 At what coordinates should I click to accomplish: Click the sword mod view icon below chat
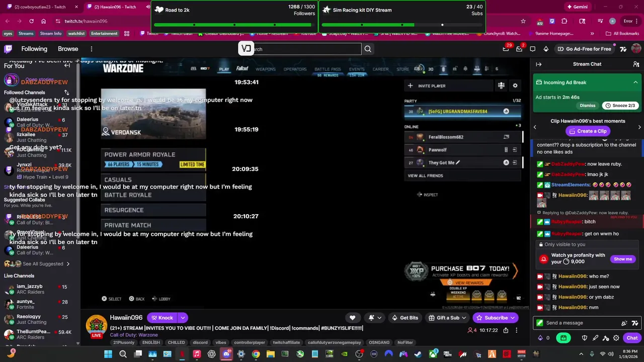click(596, 338)
